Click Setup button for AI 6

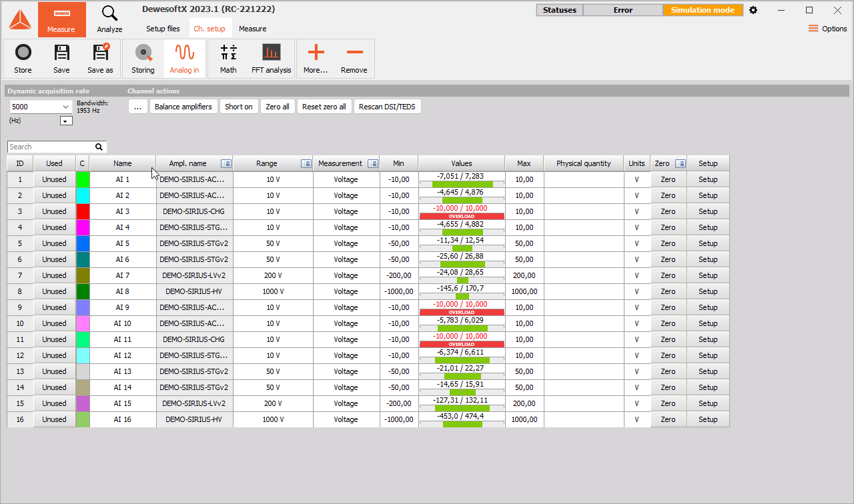[x=708, y=259]
